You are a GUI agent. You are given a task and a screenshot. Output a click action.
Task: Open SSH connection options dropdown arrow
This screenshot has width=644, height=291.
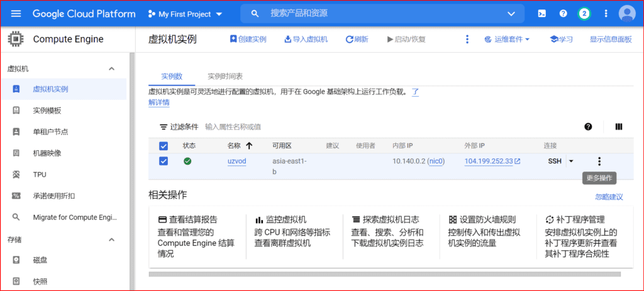point(571,162)
